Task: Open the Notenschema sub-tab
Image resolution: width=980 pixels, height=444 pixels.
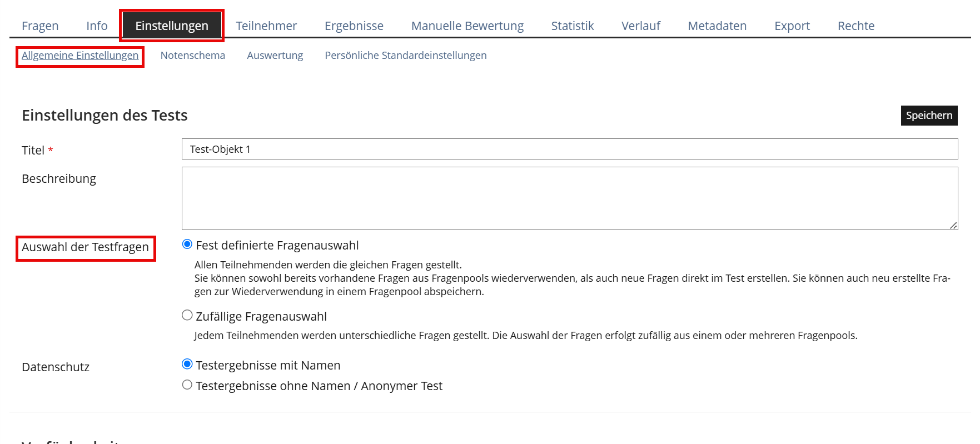Action: 192,56
